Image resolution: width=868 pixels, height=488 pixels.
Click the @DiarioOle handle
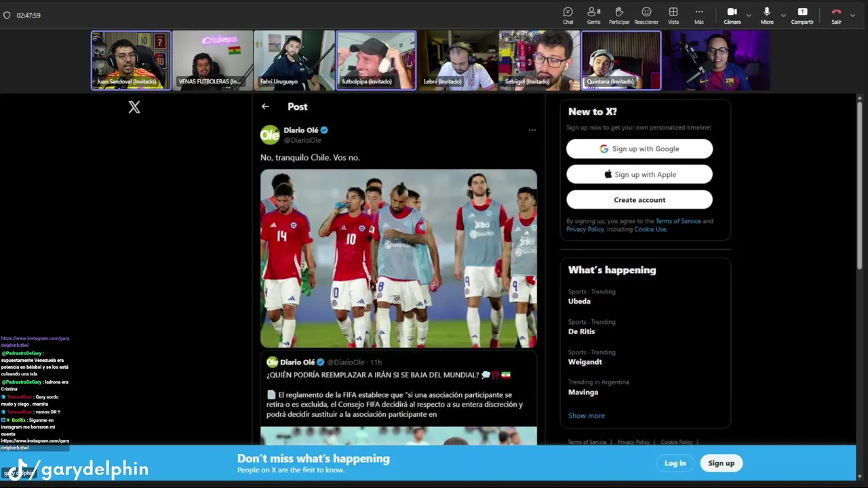302,140
